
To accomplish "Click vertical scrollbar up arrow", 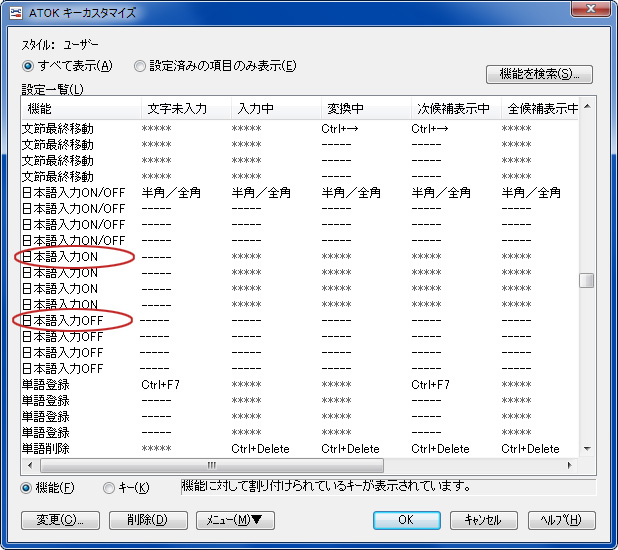I will [x=587, y=106].
